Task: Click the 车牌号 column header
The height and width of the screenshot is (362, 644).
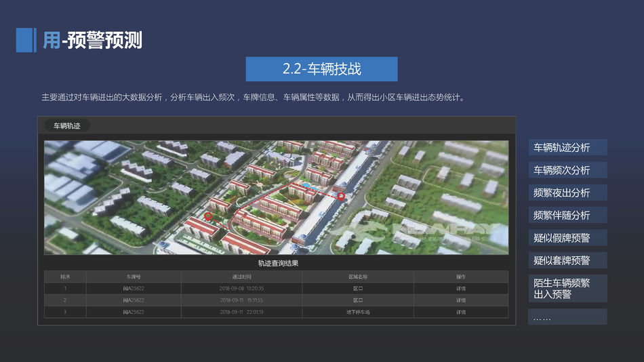Action: (134, 277)
